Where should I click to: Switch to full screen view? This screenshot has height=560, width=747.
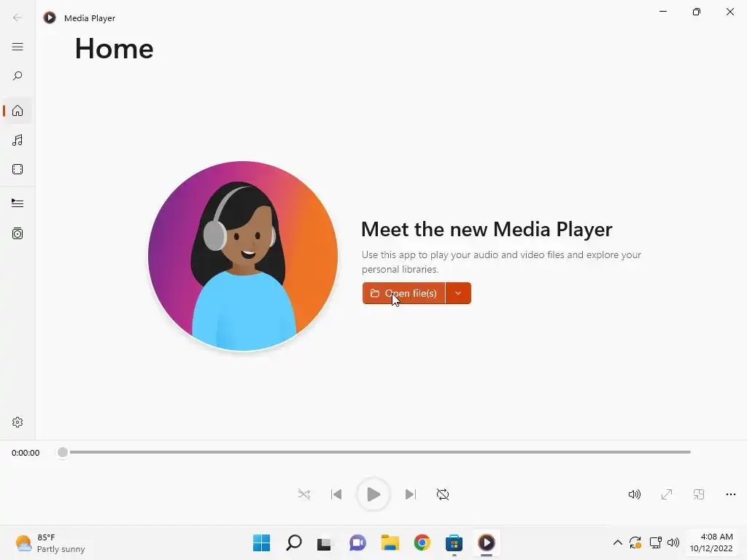[667, 494]
